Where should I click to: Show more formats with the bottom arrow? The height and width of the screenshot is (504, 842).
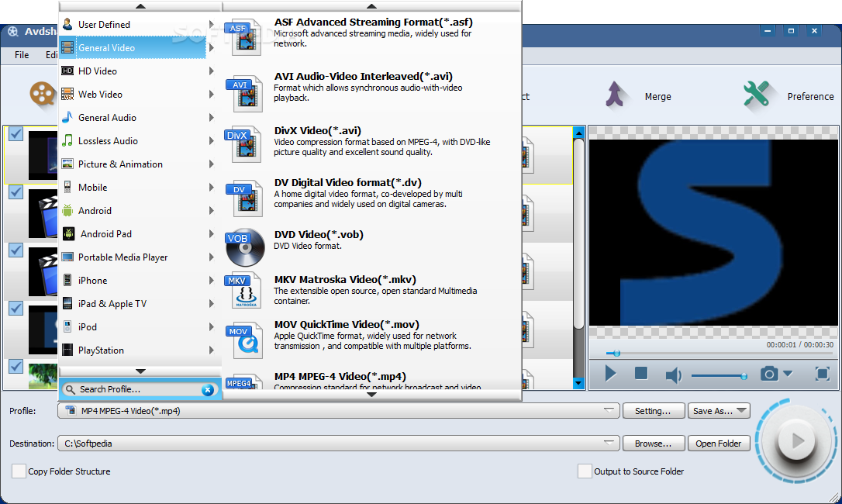[x=371, y=395]
